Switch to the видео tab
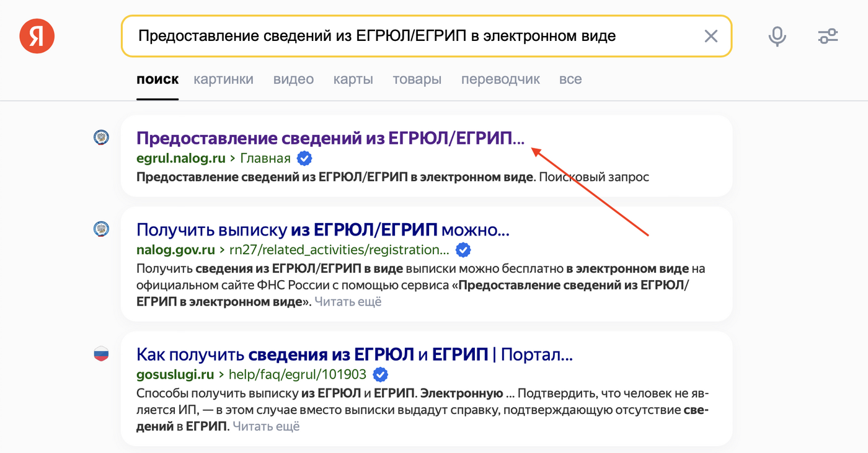Image resolution: width=868 pixels, height=453 pixels. pos(293,79)
